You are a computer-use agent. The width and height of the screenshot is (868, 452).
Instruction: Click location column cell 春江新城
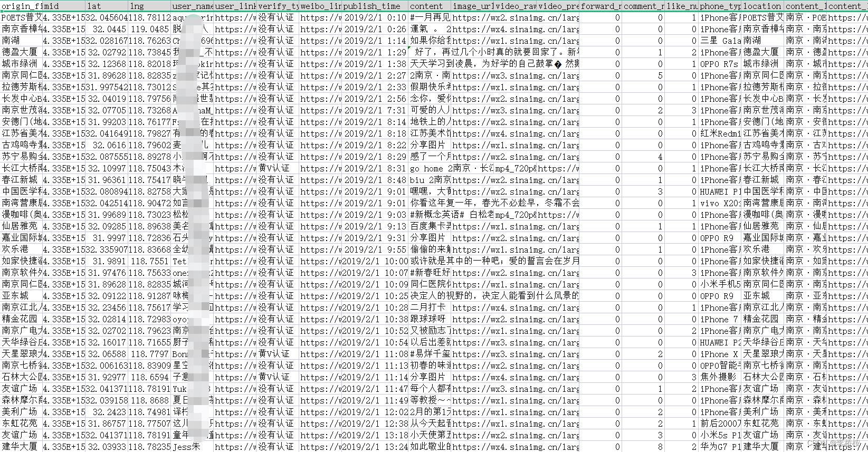click(x=762, y=180)
